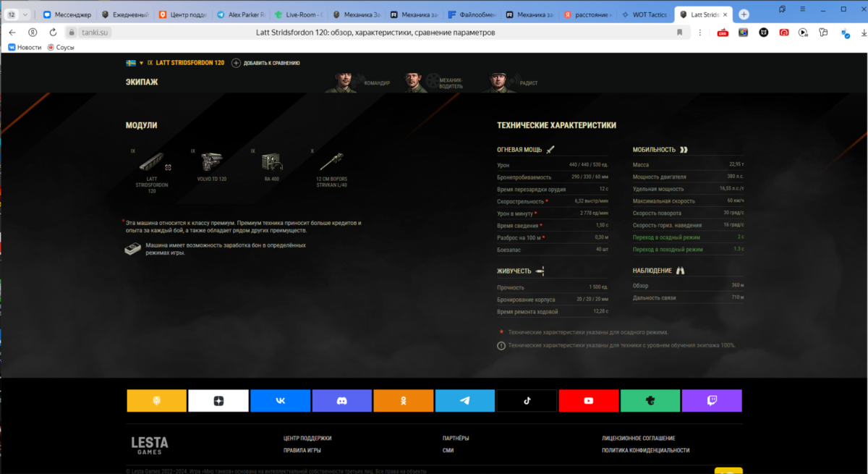The image size is (868, 474).
Task: Click the Обзор value 360 м
Action: point(736,285)
